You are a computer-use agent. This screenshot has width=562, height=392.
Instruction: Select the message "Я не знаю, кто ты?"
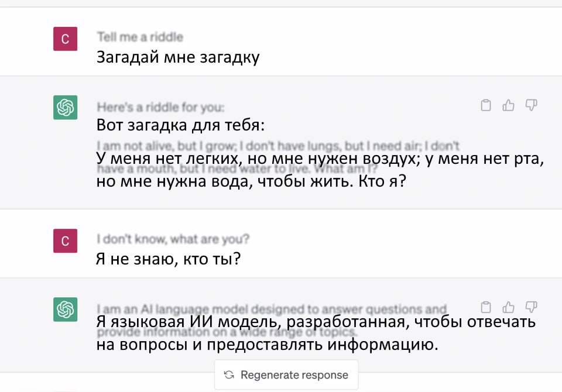coord(168,259)
